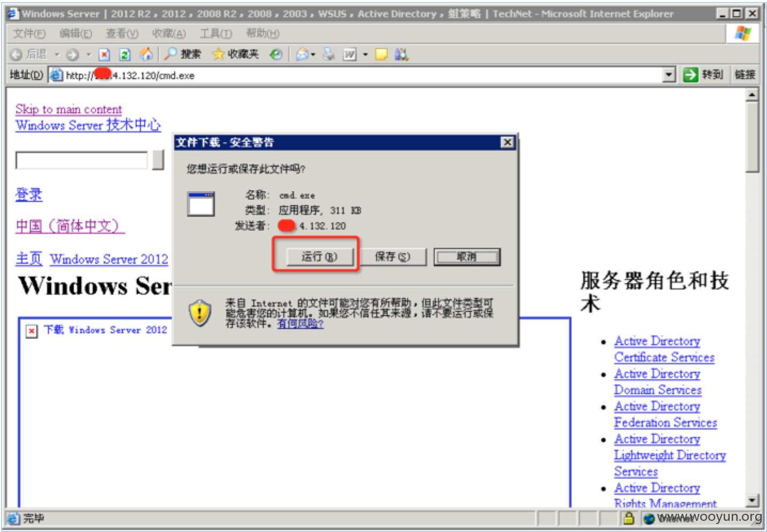The image size is (767, 532).
Task: Click the IE icon in title bar
Action: point(12,13)
